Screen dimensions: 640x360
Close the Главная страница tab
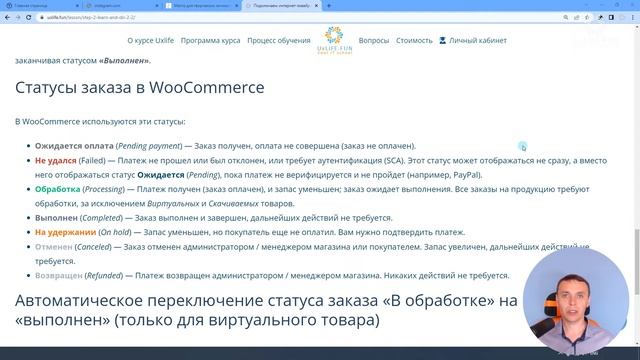77,6
